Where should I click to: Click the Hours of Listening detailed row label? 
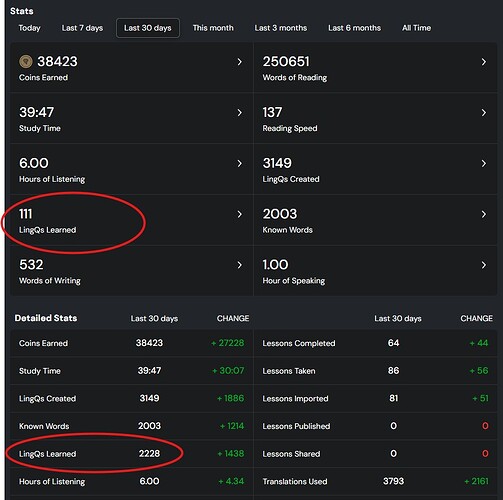point(52,481)
